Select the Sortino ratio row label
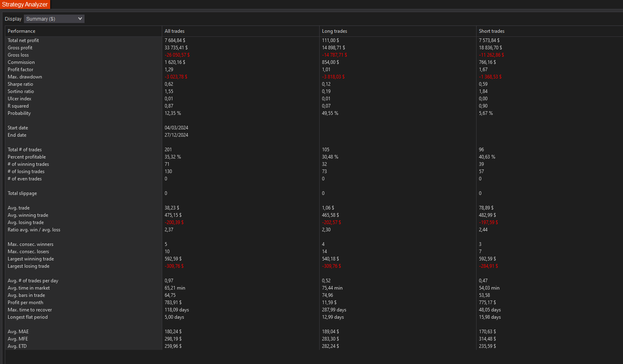Image resolution: width=623 pixels, height=364 pixels. pos(21,91)
